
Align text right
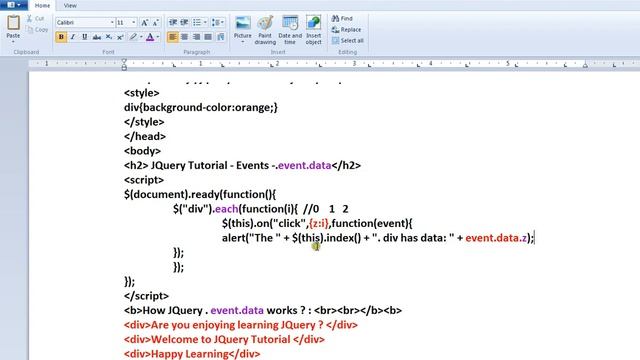point(196,37)
